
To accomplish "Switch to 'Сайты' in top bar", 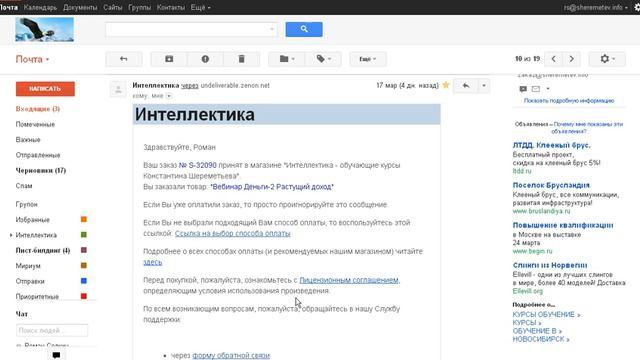I will pyautogui.click(x=113, y=7).
